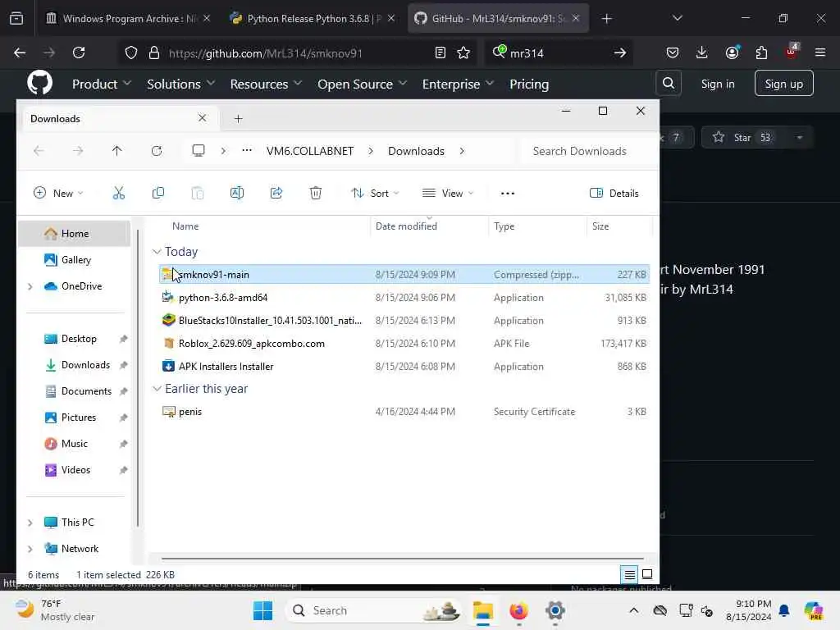Expand OneDrive in the navigation pane

30,286
